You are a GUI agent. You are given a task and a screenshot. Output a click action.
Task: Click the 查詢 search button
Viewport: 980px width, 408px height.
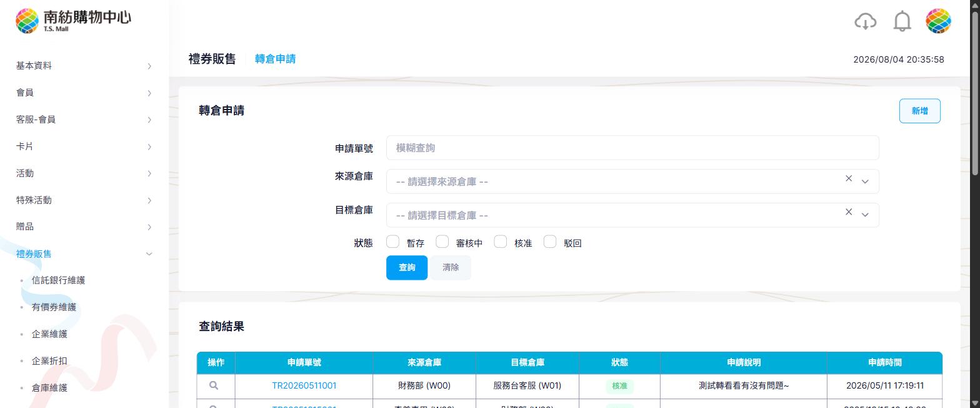pos(407,267)
